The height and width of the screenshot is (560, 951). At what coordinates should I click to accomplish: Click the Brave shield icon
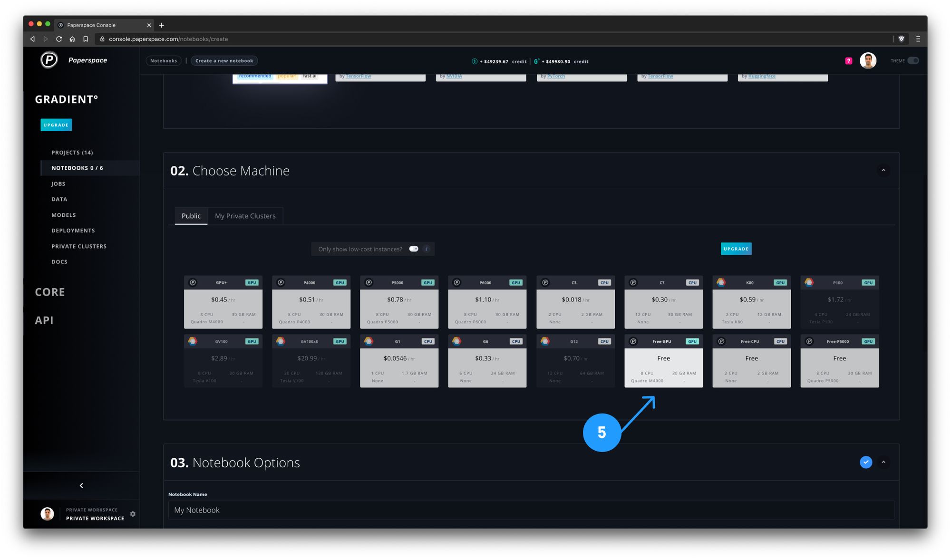pyautogui.click(x=901, y=39)
